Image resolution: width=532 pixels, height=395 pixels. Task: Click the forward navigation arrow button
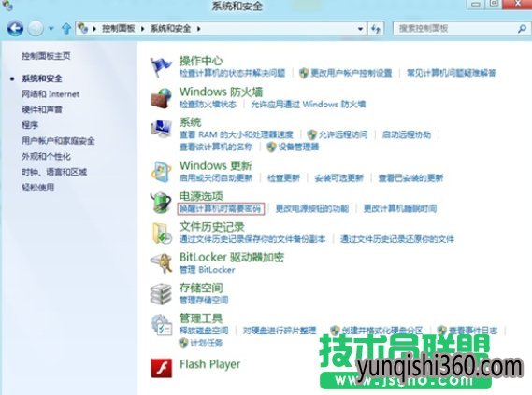coord(36,28)
